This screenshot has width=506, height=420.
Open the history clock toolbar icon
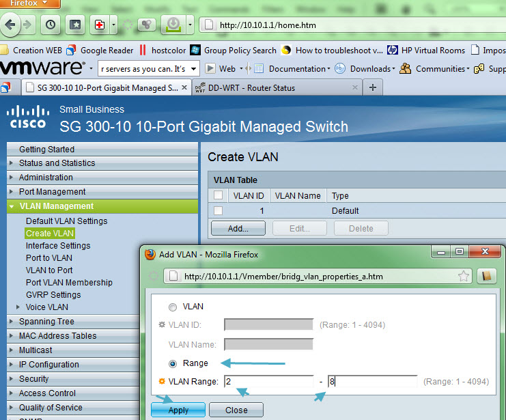click(51, 25)
